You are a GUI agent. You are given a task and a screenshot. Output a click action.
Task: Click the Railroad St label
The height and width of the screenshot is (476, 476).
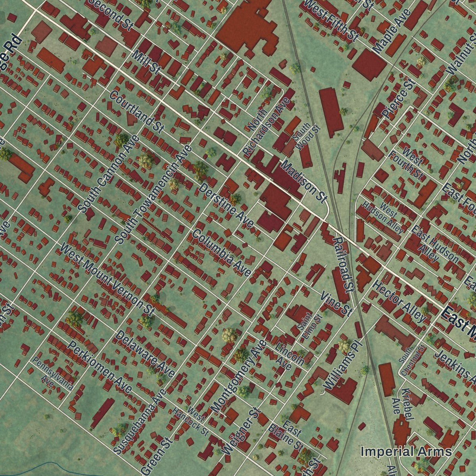(x=344, y=265)
